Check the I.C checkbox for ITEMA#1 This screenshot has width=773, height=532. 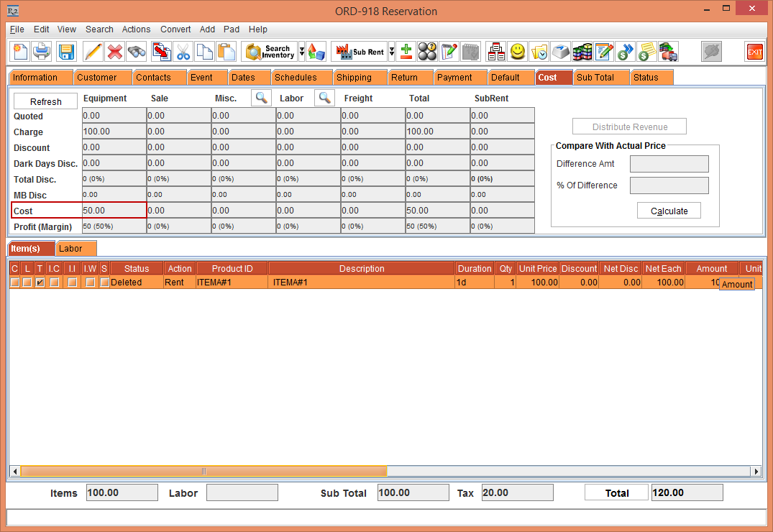tap(55, 283)
